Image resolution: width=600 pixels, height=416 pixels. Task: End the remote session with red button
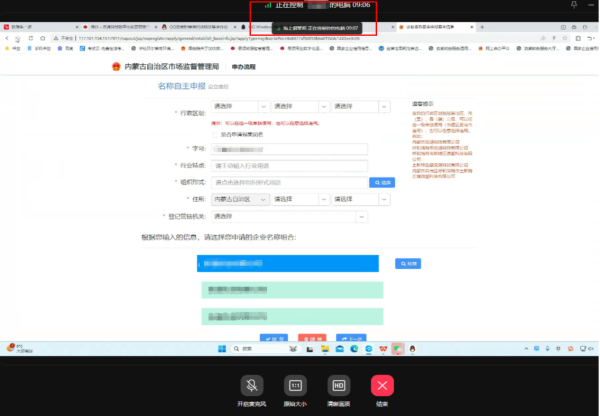pyautogui.click(x=381, y=385)
